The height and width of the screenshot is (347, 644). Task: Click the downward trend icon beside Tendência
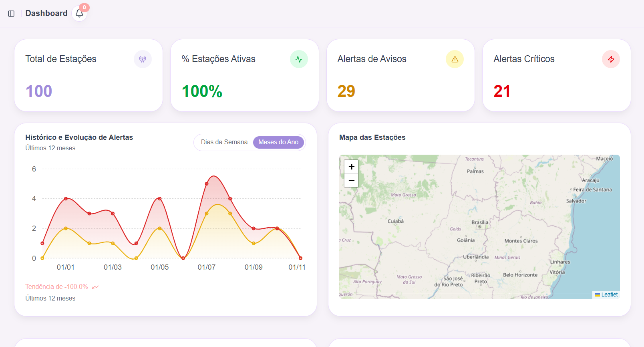coord(95,287)
